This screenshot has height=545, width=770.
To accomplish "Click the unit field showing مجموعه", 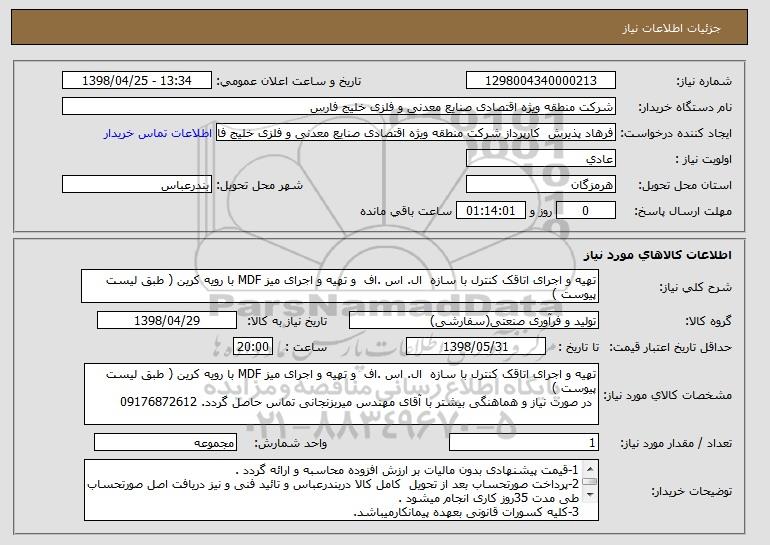I will 165,442.
